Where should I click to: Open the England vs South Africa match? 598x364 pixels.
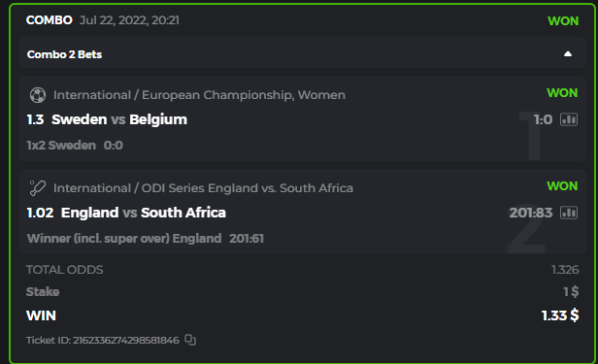[x=144, y=213]
